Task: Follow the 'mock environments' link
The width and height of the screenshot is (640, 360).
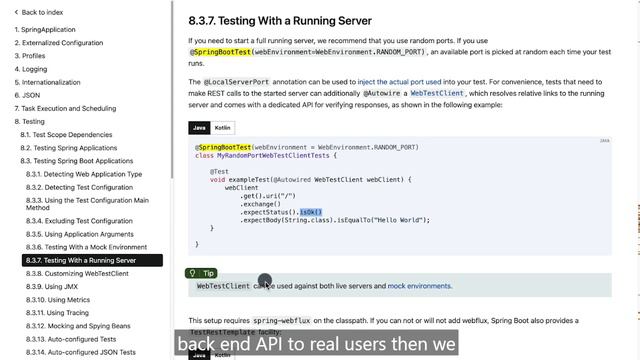Action: [x=419, y=286]
